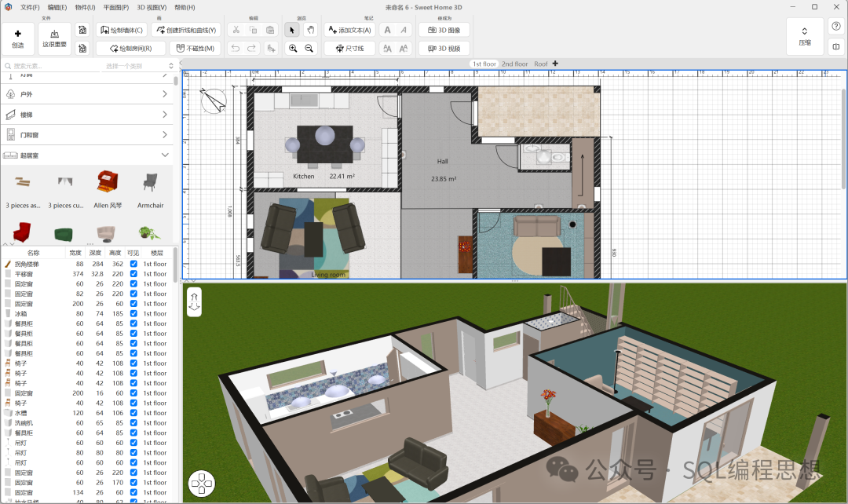
Task: Open the 选择一个类别 category dropdown
Action: point(137,67)
